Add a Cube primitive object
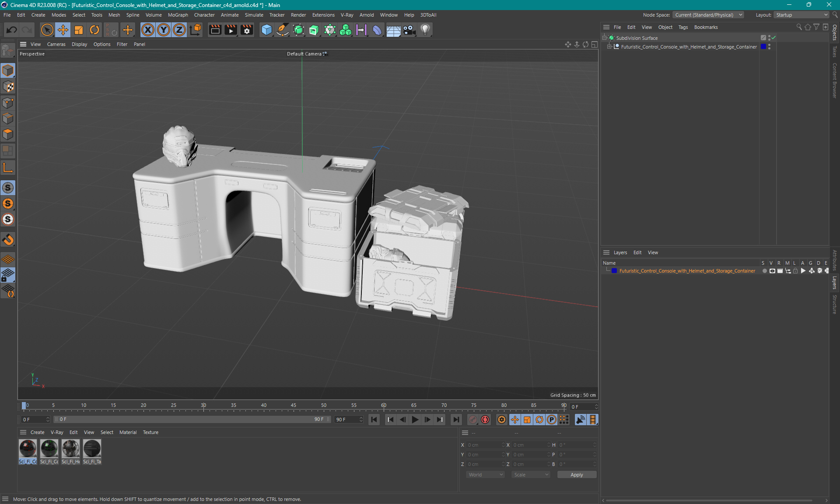 click(x=266, y=30)
